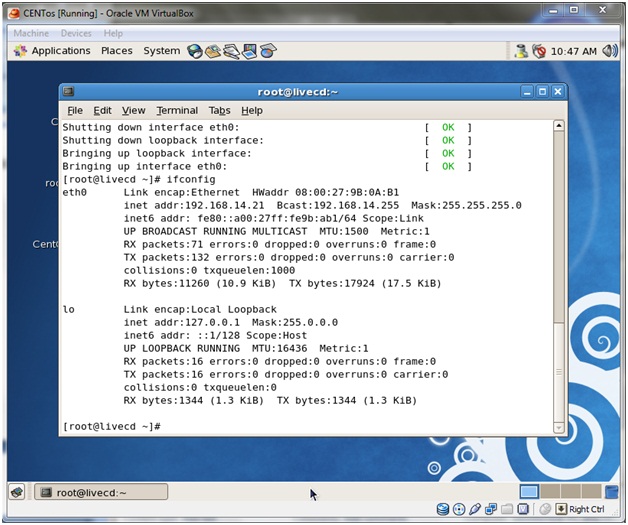Click the VirtualBox shared folders status icon
This screenshot has width=628, height=525.
[x=507, y=509]
